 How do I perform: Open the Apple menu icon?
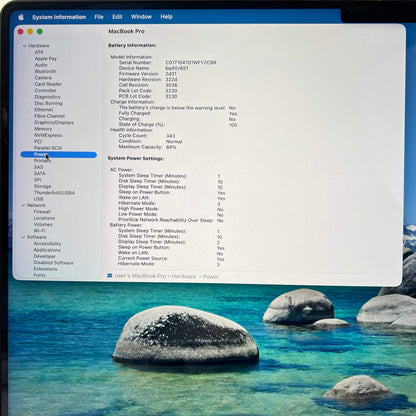[21, 17]
